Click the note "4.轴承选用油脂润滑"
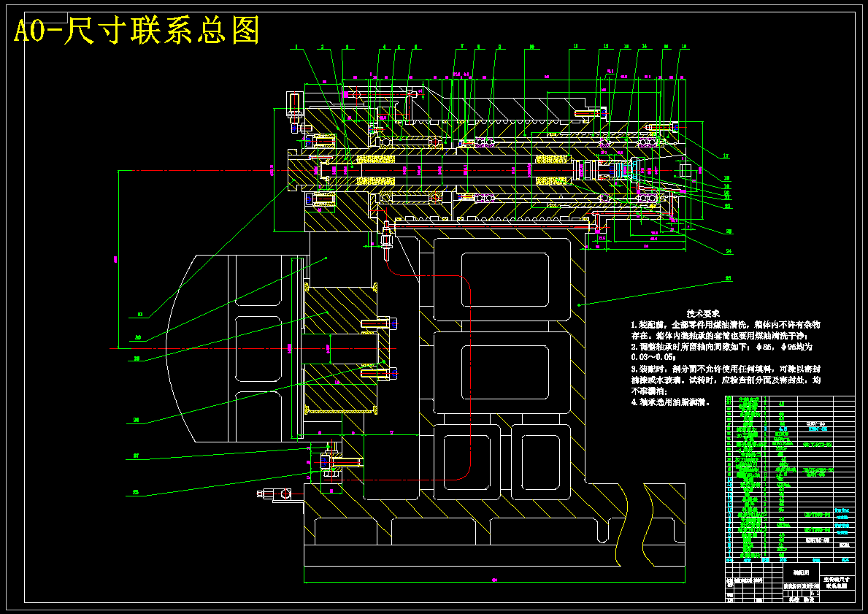Viewport: 868px width, 614px height. 671,402
